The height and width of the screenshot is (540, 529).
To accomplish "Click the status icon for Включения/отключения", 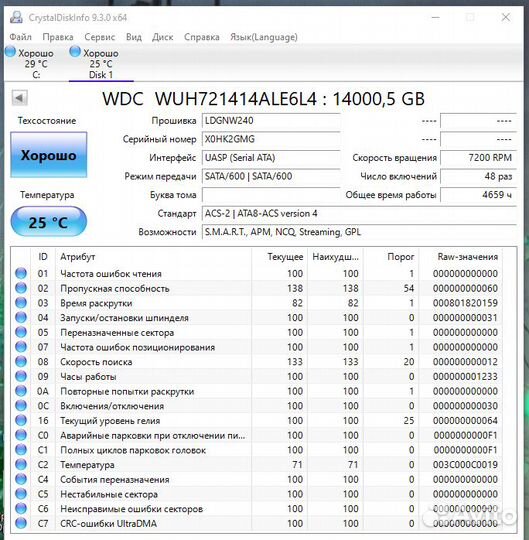I will click(x=21, y=406).
